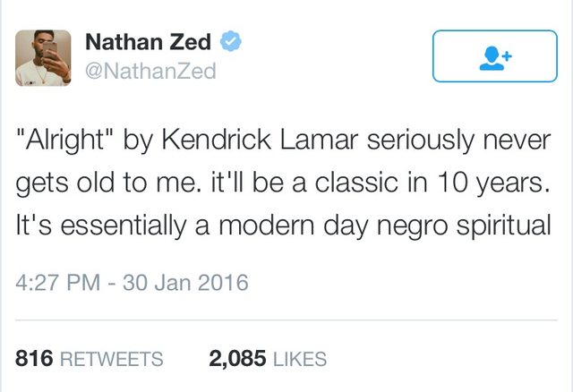The height and width of the screenshot is (392, 573).
Task: View the 816 Retweets list
Action: 90,360
